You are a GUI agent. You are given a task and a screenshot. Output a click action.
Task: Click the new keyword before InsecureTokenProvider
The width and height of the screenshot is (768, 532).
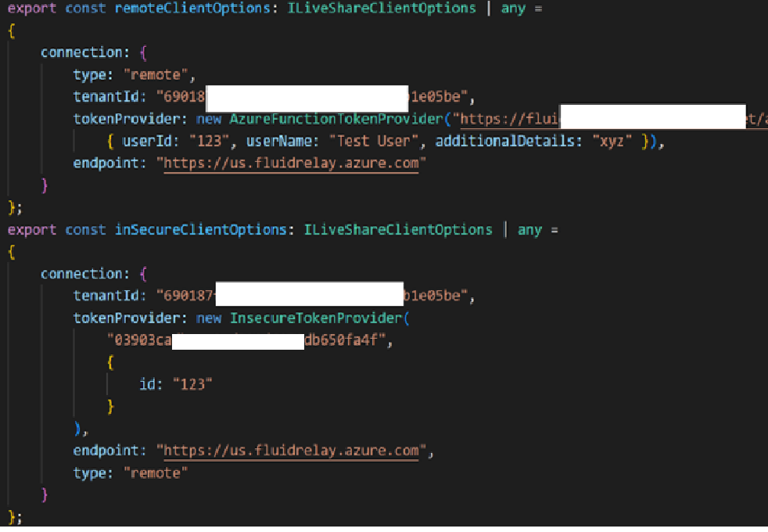click(x=209, y=318)
